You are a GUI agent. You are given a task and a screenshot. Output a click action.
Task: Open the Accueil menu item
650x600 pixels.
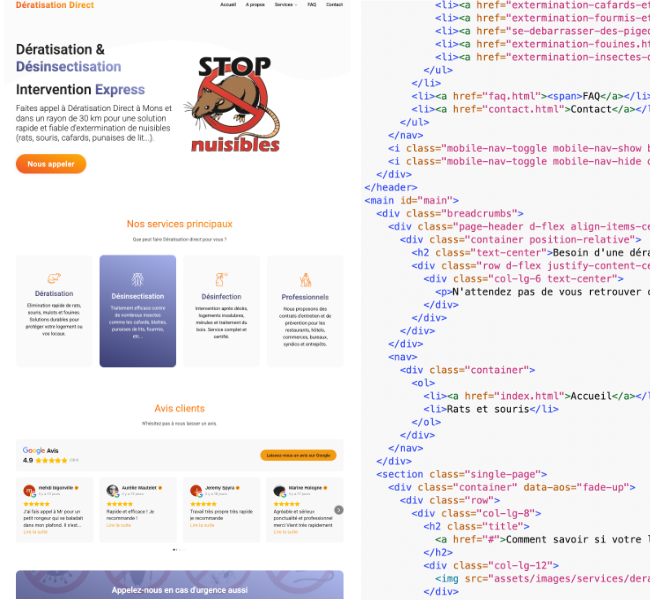pos(228,5)
